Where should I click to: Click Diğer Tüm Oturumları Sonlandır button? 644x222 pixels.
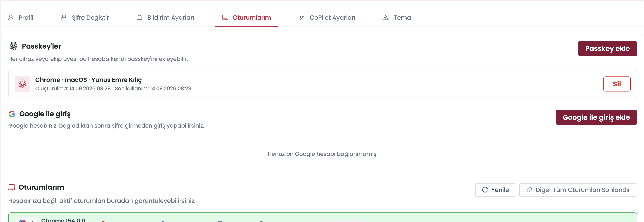pyautogui.click(x=578, y=190)
